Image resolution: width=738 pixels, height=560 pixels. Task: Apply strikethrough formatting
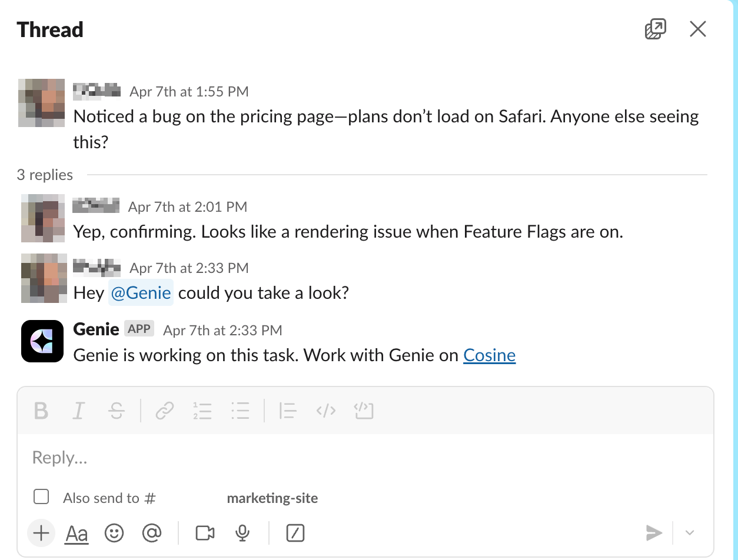[117, 411]
